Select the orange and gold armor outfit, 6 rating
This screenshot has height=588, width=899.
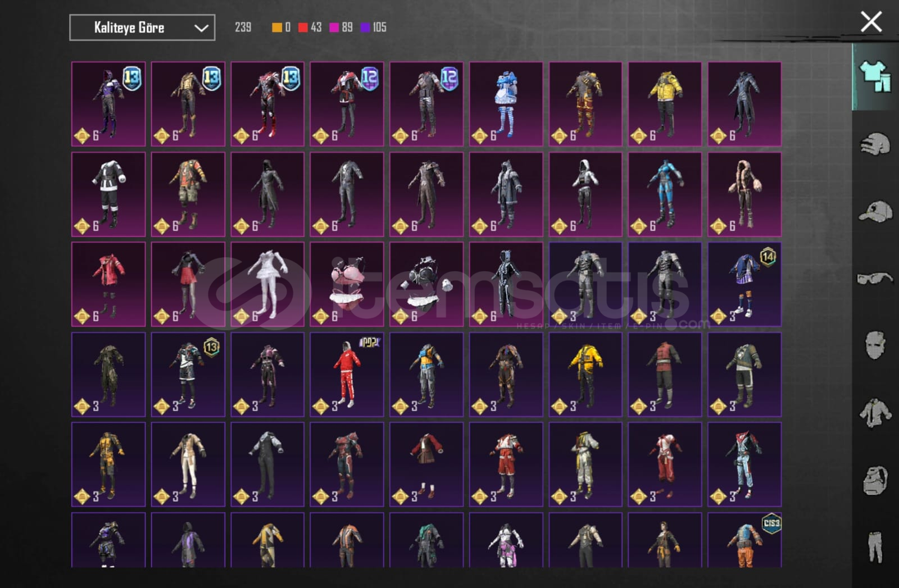[585, 104]
